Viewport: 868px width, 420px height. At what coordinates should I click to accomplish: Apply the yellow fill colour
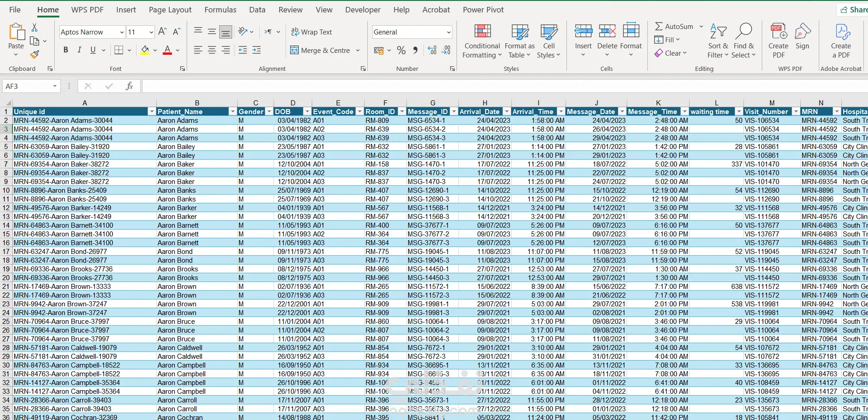[145, 50]
